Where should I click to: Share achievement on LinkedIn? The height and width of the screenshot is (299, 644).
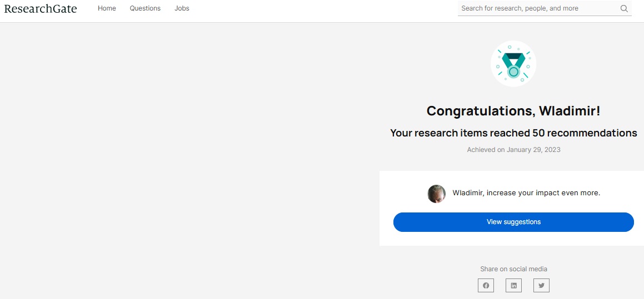click(x=513, y=286)
